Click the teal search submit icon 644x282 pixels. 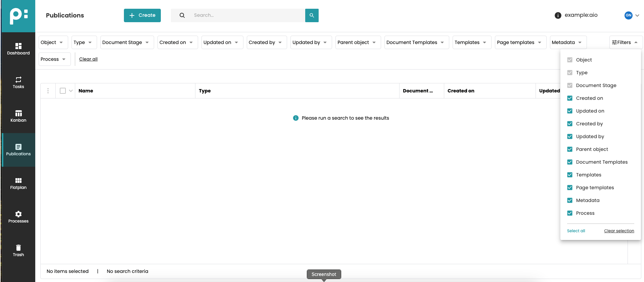pos(312,15)
